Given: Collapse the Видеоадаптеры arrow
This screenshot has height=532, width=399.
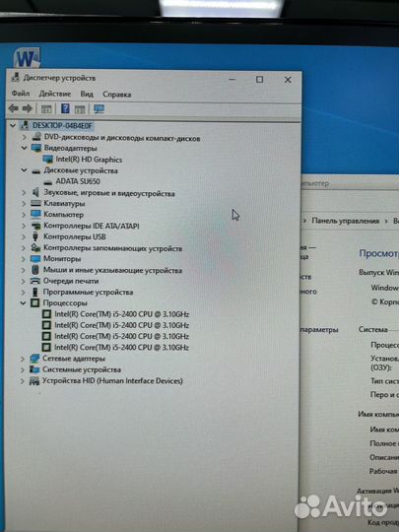Looking at the screenshot, I should tap(24, 148).
